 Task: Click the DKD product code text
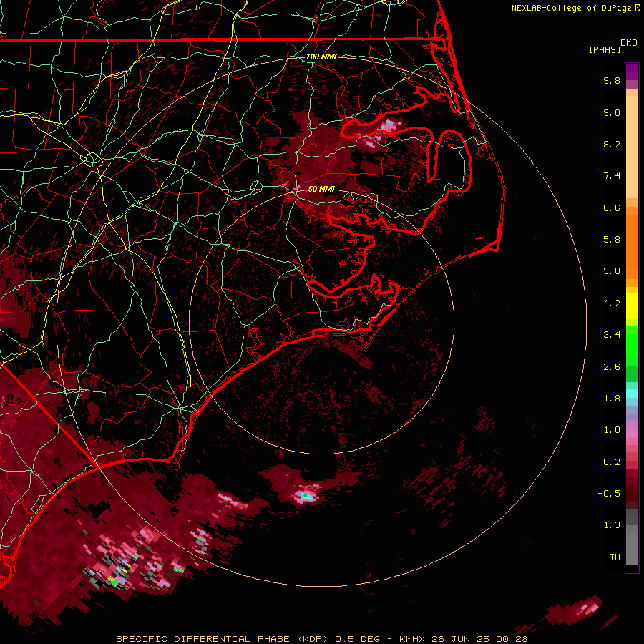coord(629,43)
